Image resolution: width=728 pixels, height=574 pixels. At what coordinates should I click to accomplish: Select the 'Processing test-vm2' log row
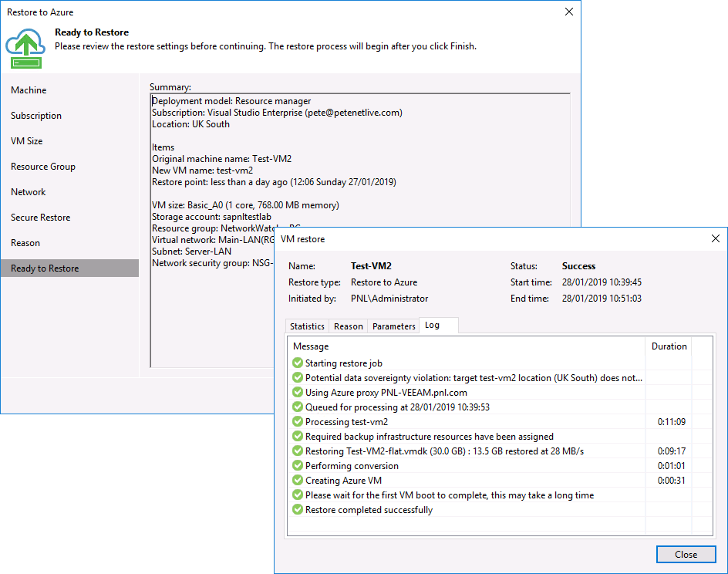[x=500, y=422]
